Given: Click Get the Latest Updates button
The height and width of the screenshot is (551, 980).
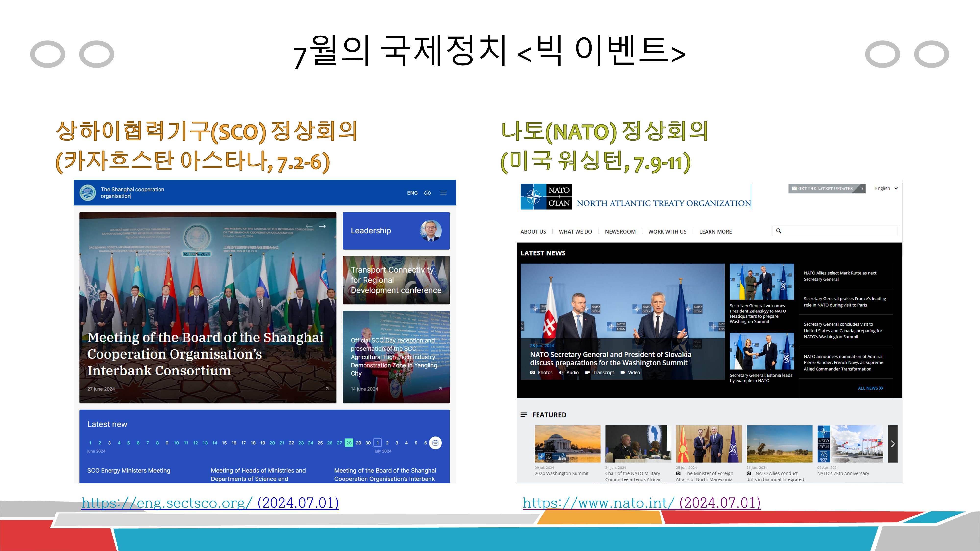Looking at the screenshot, I should (x=827, y=189).
